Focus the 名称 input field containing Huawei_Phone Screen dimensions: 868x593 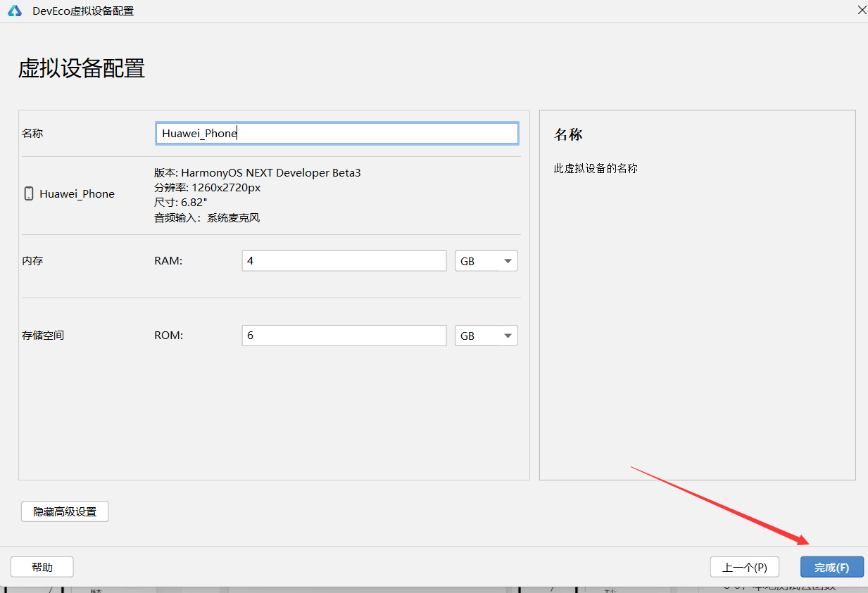(337, 133)
